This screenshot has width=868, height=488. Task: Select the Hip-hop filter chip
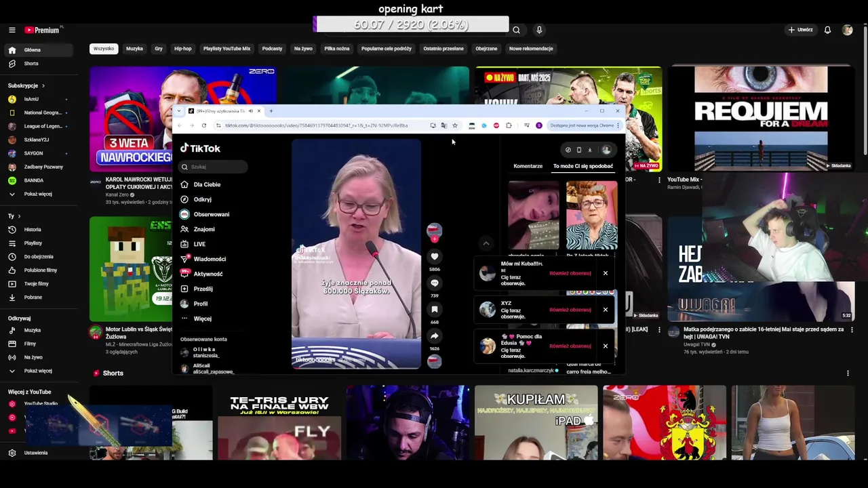[x=183, y=49]
